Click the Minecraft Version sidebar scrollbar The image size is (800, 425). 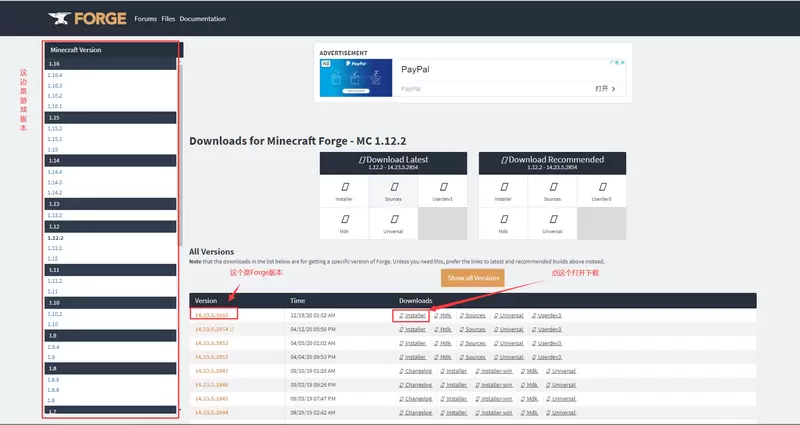pos(180,153)
